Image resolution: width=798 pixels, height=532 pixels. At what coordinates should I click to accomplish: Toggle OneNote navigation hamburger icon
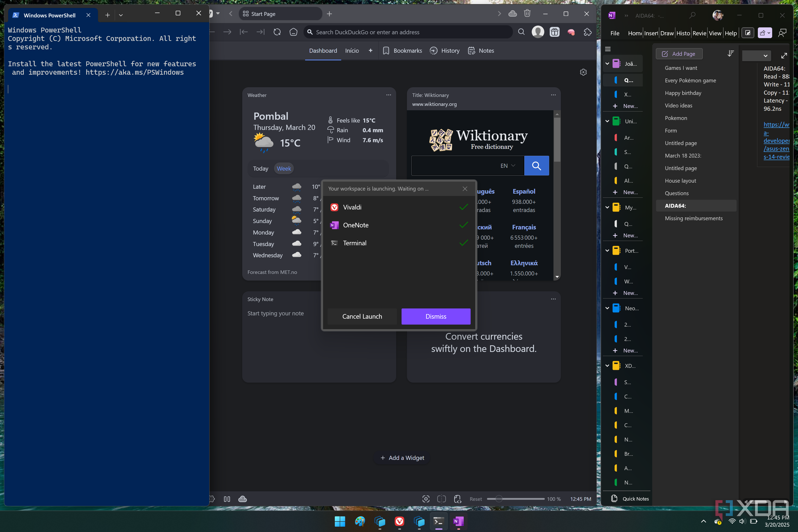click(x=608, y=49)
